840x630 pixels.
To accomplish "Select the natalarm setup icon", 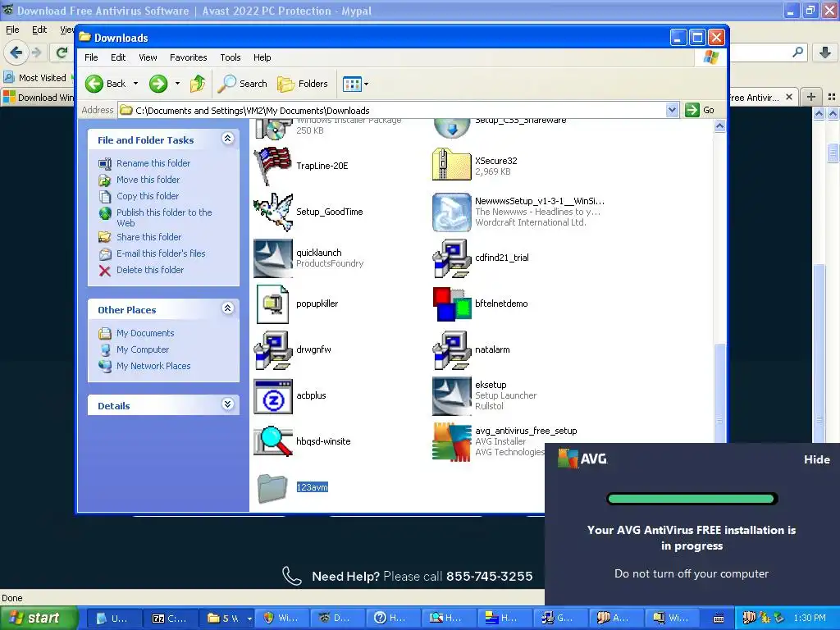I will pyautogui.click(x=452, y=349).
